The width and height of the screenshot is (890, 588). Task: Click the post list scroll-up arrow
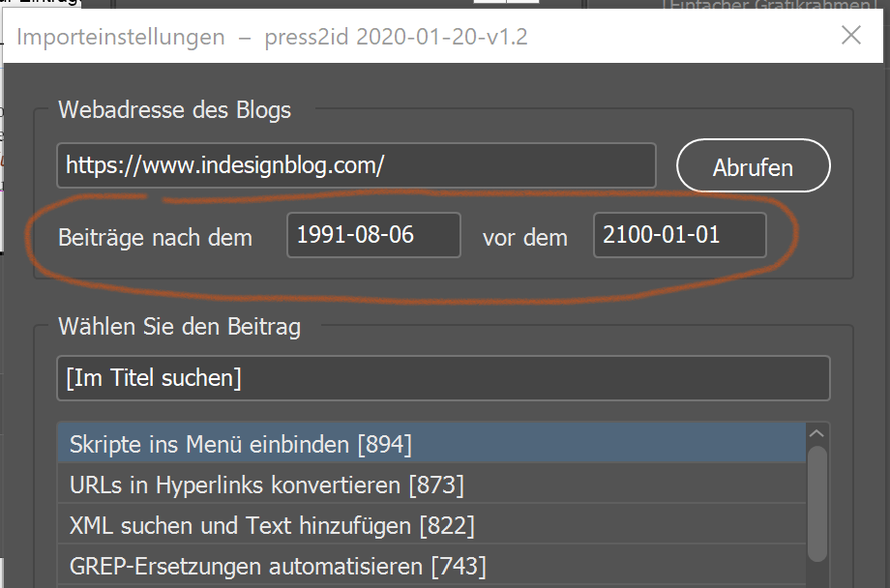(x=816, y=433)
